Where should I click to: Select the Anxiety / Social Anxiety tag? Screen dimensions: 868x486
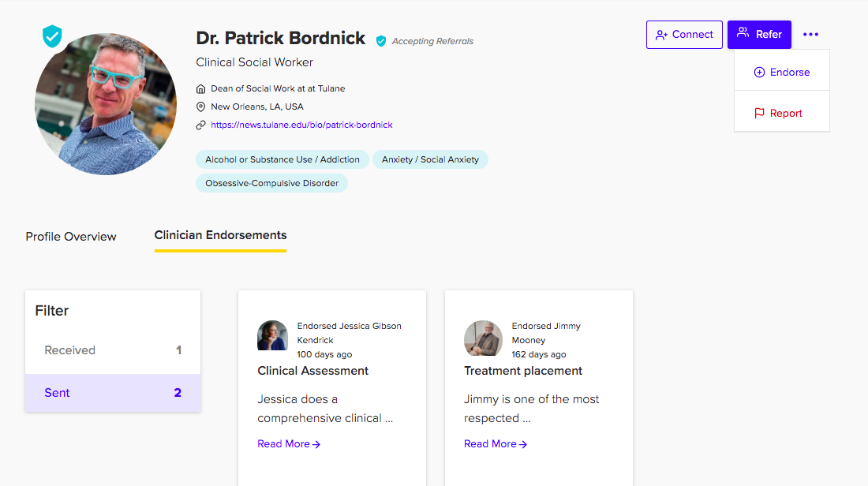(430, 159)
